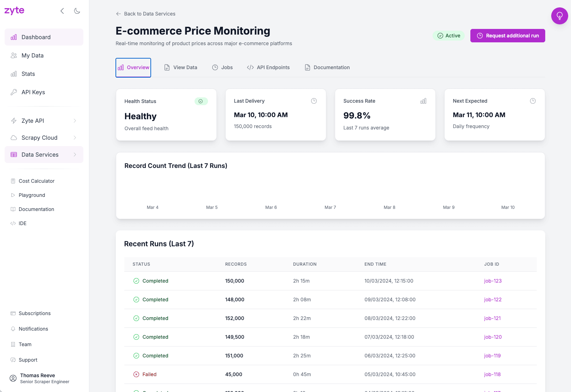Click the DURATION column header
This screenshot has height=392, width=571.
pyautogui.click(x=305, y=264)
